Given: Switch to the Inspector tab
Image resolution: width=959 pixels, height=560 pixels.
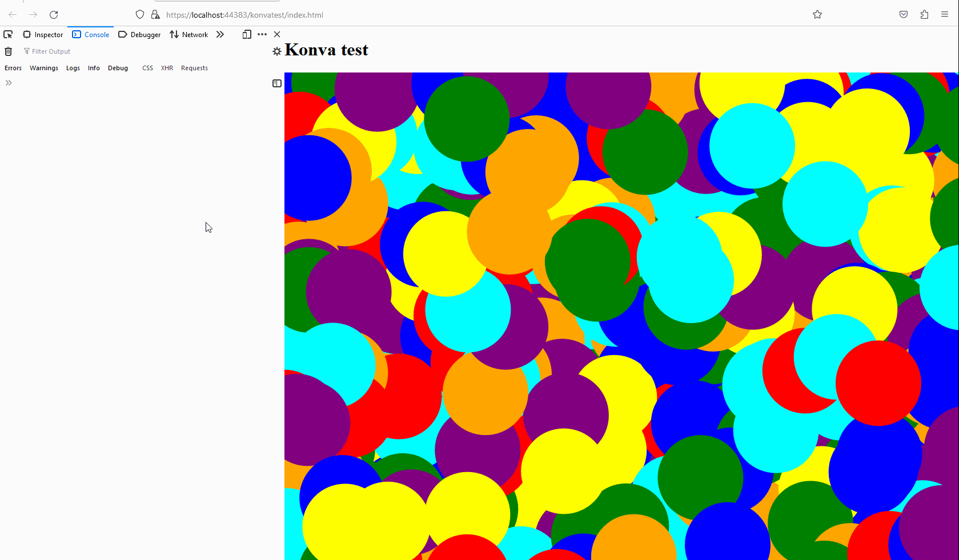Looking at the screenshot, I should 43,34.
